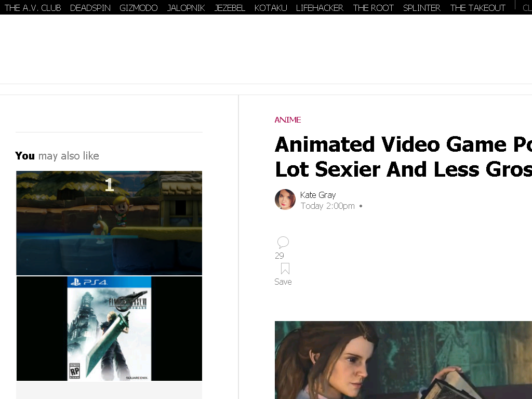Viewport: 532px width, 399px height.
Task: View the 29 comments count
Action: tap(279, 256)
